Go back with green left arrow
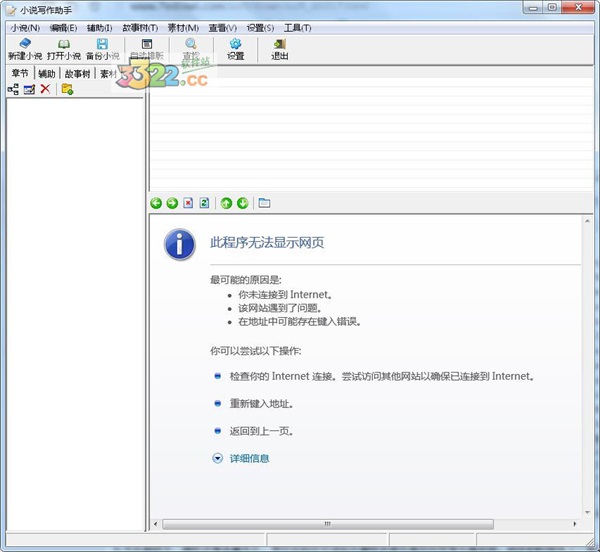Screen dimensions: 600x552 click(x=156, y=203)
